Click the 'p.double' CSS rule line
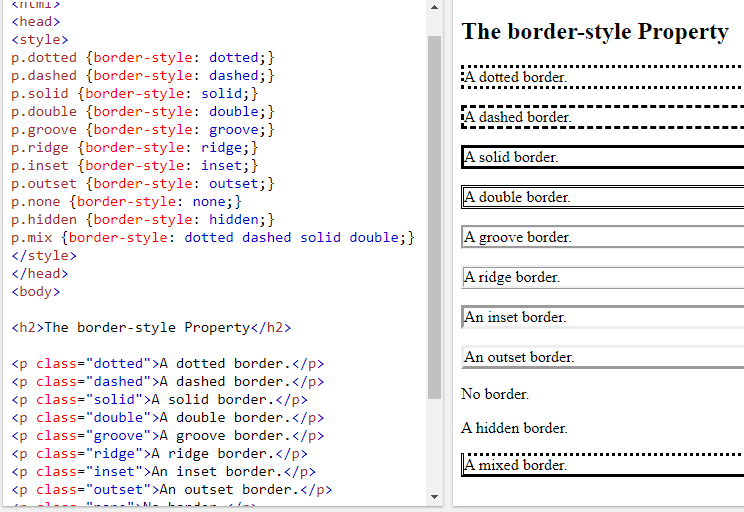Viewport: 744px width, 512px height. [143, 112]
